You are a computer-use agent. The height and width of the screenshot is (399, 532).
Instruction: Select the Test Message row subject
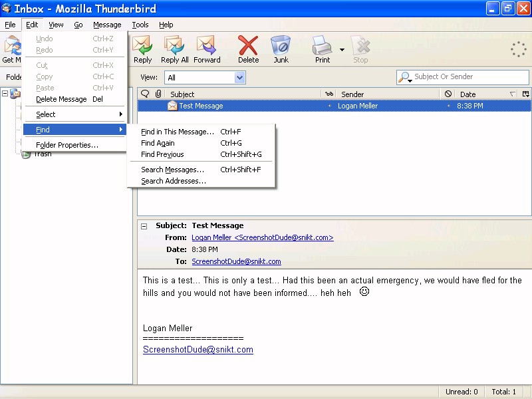[x=201, y=106]
